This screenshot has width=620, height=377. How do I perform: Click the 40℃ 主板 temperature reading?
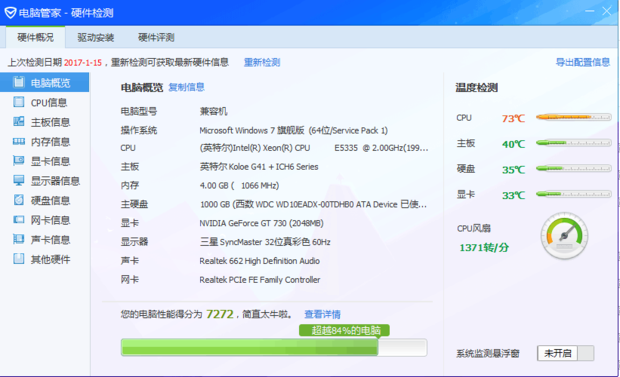click(513, 144)
